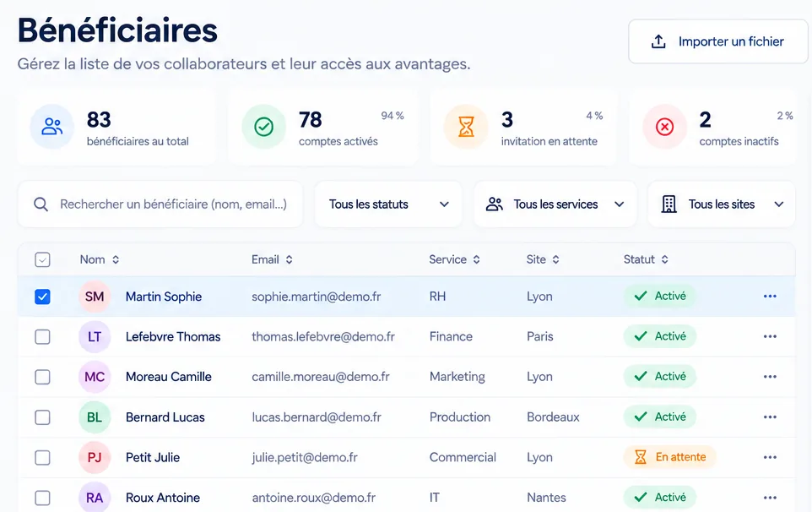
Task: Check the Roux Antoine row checkbox
Action: [x=42, y=498]
